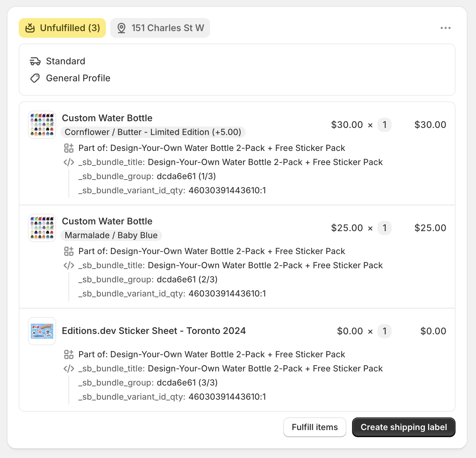Open the first Custom Water Bottle product
Viewport: 476px width, 458px height.
107,118
